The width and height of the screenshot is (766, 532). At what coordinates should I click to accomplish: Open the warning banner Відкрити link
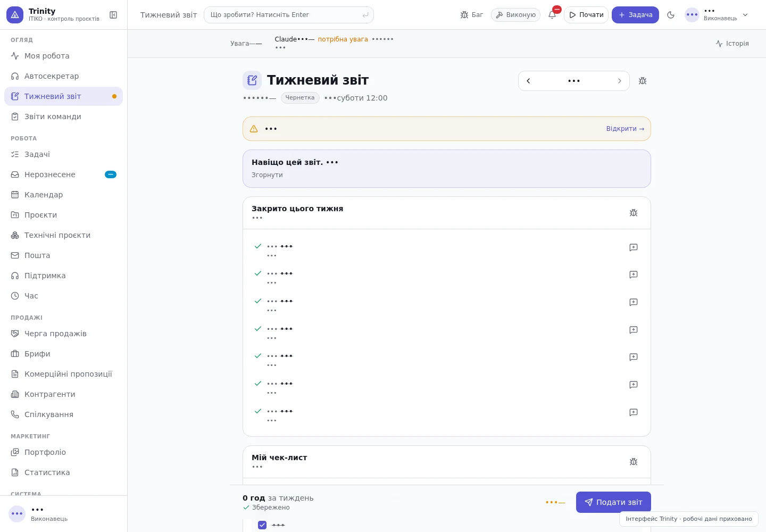(x=625, y=129)
